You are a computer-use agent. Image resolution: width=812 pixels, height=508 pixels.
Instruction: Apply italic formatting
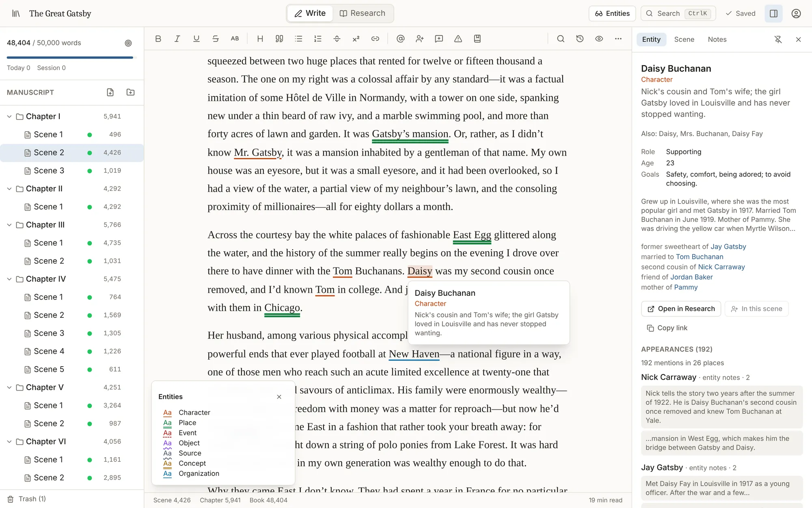point(177,39)
